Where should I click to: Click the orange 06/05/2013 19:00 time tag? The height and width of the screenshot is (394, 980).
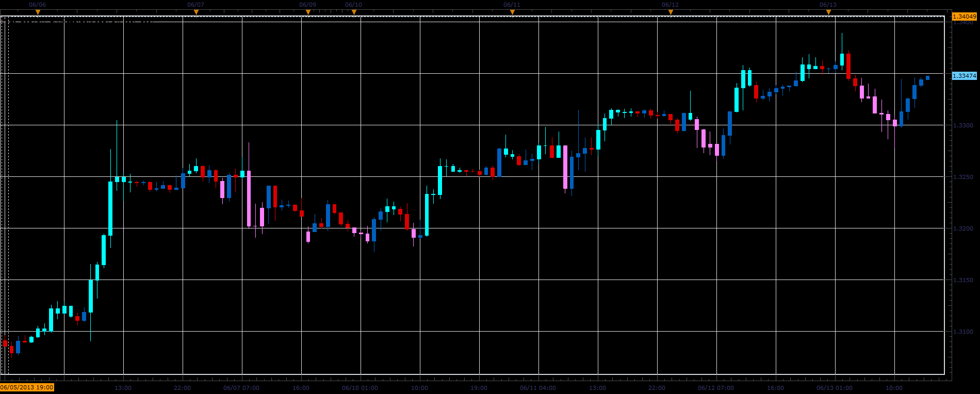point(27,387)
